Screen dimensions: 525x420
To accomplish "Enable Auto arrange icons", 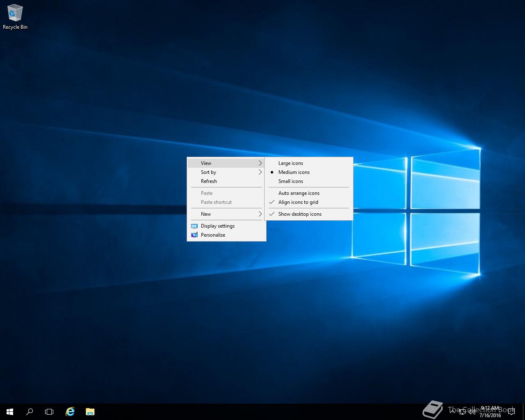I will (309, 193).
